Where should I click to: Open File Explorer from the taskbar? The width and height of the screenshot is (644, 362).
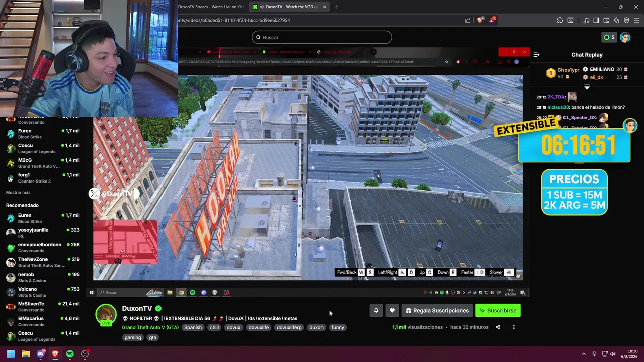pyautogui.click(x=26, y=354)
